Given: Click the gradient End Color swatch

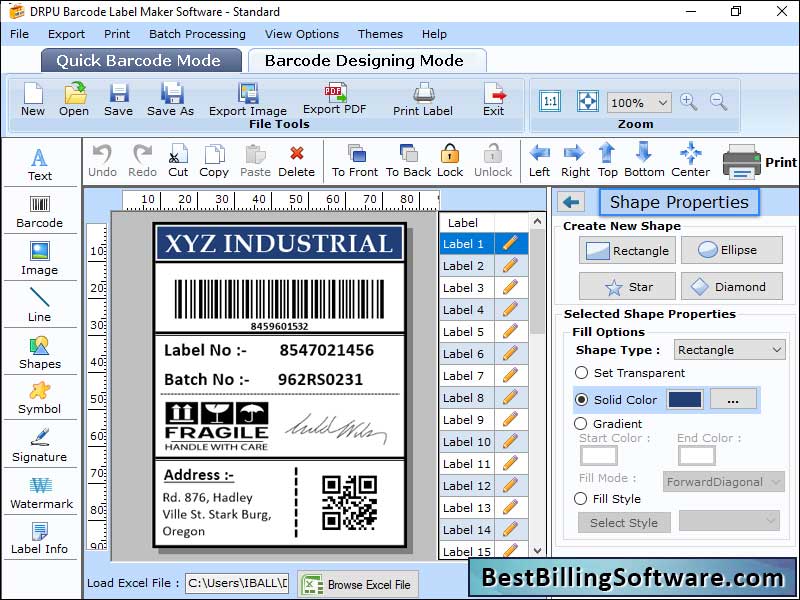Looking at the screenshot, I should [x=696, y=456].
